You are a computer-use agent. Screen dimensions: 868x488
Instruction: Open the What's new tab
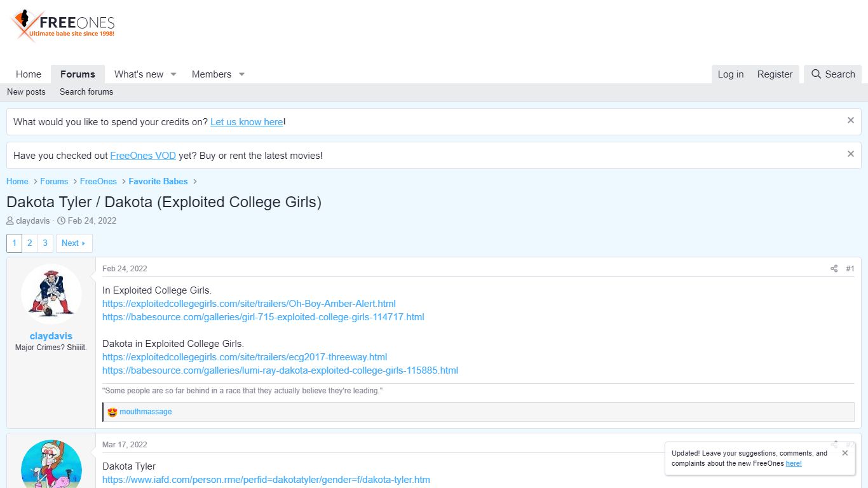tap(139, 74)
